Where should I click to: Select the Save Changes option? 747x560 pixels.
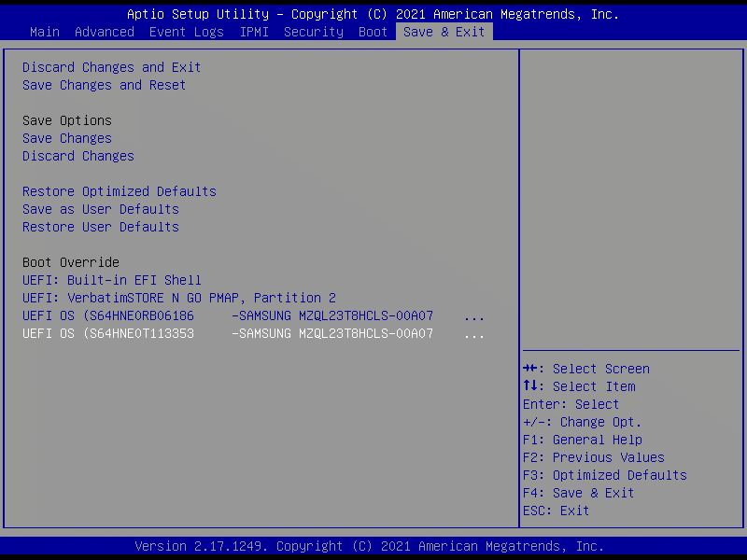coord(67,138)
